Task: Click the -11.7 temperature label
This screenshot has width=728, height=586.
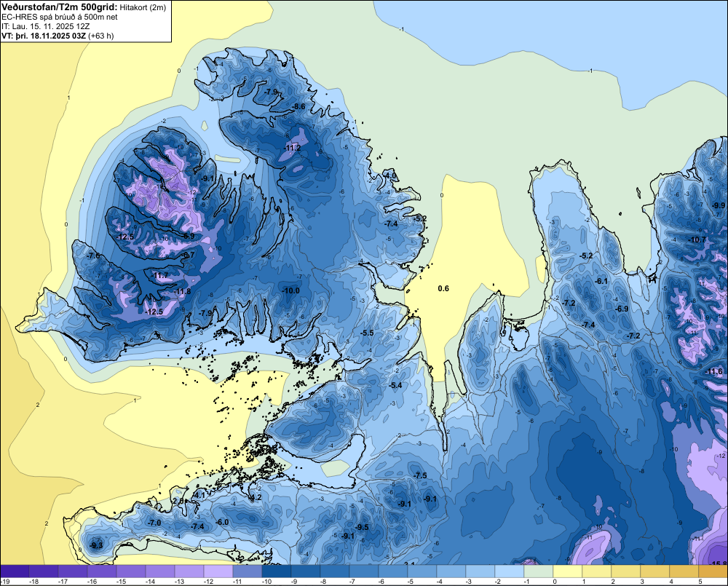Action: [160, 275]
